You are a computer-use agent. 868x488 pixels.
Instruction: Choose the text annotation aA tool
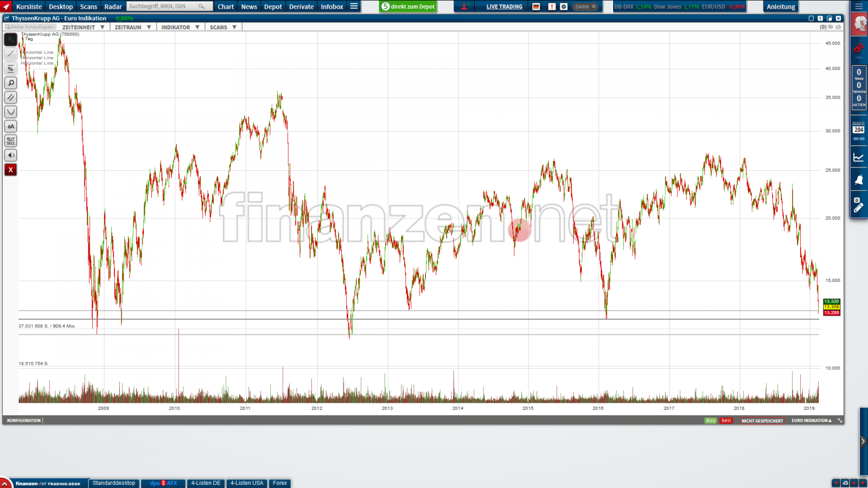coord(10,126)
